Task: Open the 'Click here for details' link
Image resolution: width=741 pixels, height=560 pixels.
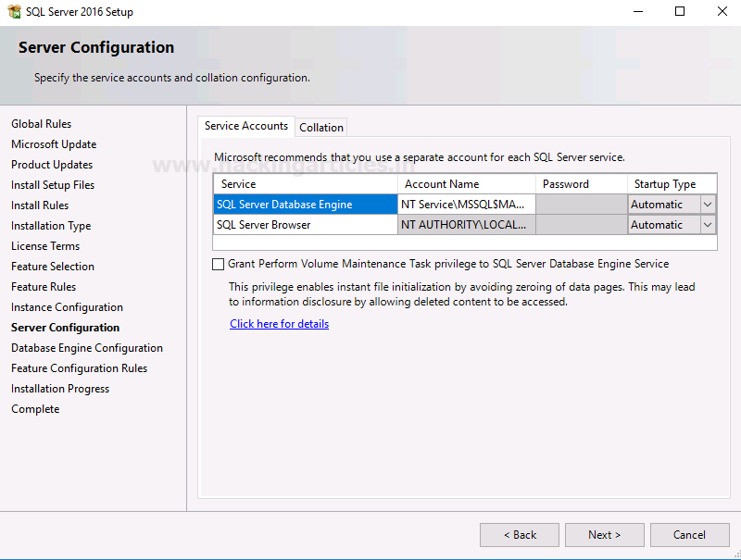Action: coord(280,324)
